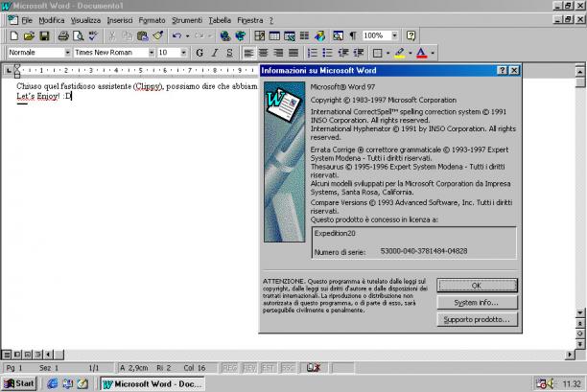Image resolution: width=587 pixels, height=392 pixels.
Task: Align text right
Action: tap(278, 53)
